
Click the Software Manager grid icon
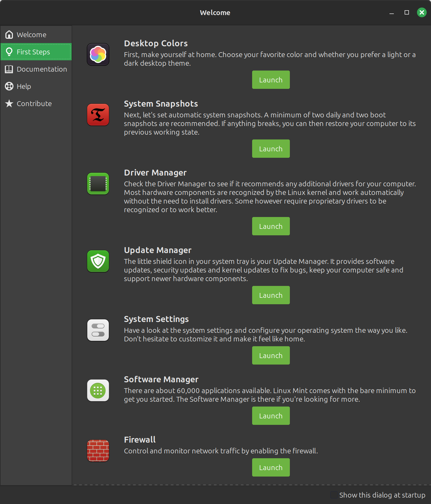point(98,390)
